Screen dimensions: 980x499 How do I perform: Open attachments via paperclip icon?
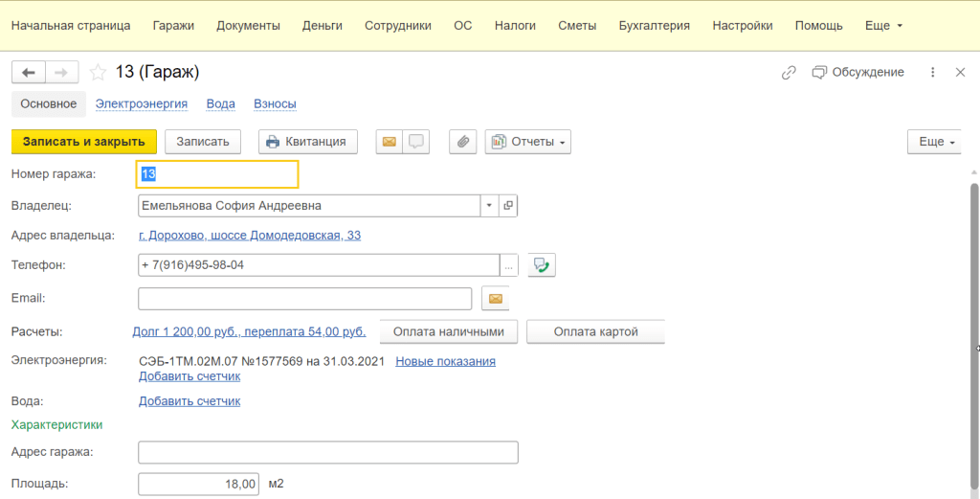click(462, 142)
